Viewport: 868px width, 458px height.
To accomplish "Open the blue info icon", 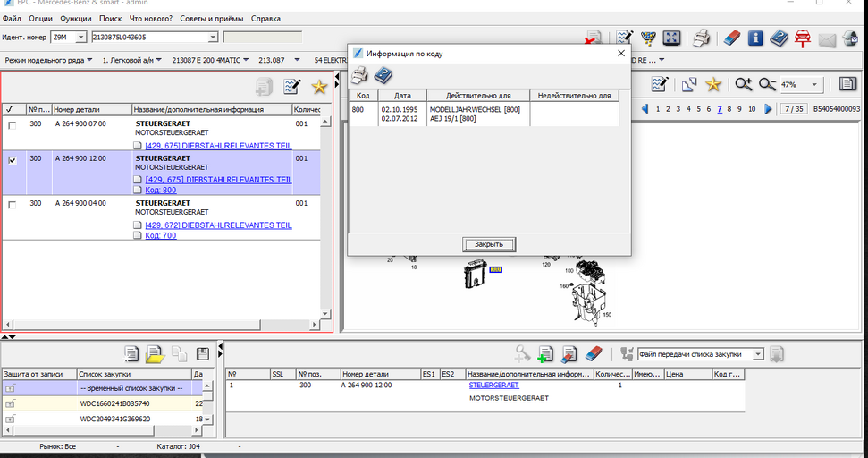I will click(x=755, y=38).
